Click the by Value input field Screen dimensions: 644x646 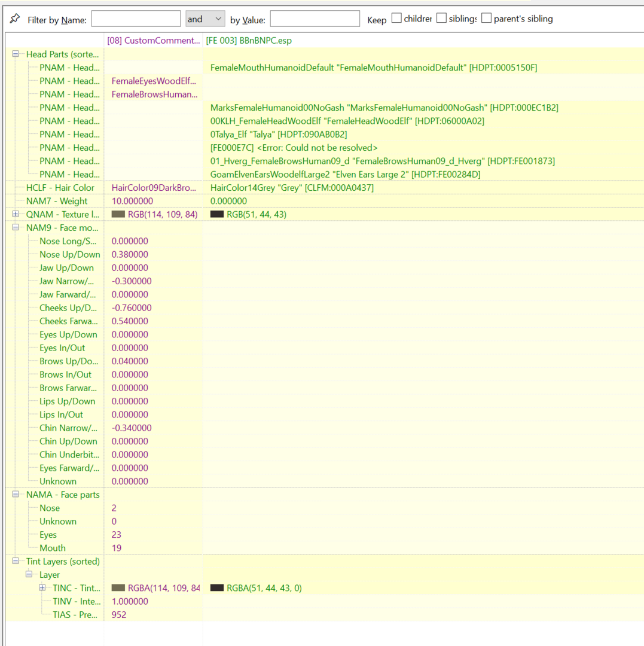(x=315, y=19)
